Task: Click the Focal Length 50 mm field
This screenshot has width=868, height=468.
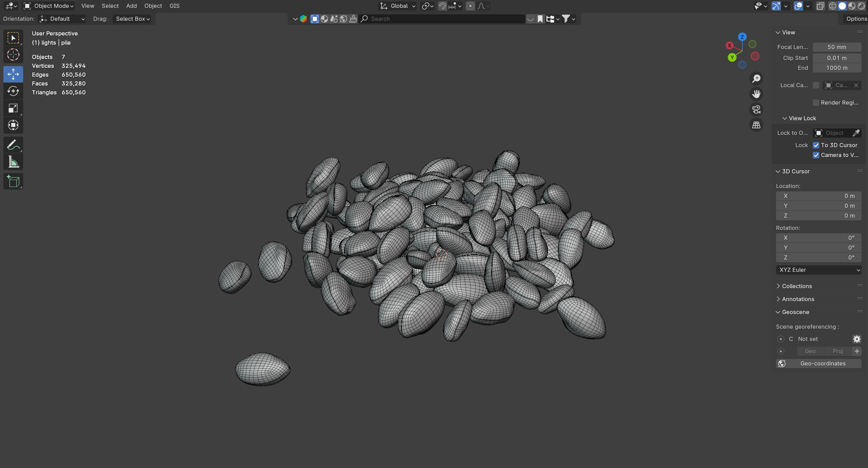Action: (836, 47)
